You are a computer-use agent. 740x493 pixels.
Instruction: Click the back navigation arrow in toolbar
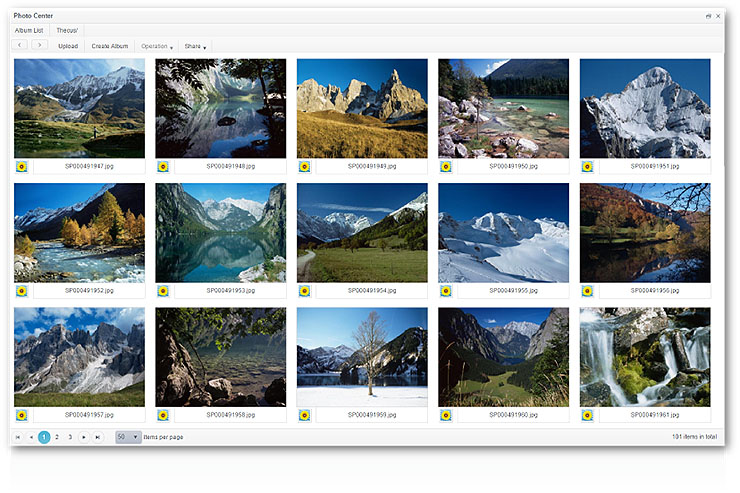pyautogui.click(x=21, y=46)
